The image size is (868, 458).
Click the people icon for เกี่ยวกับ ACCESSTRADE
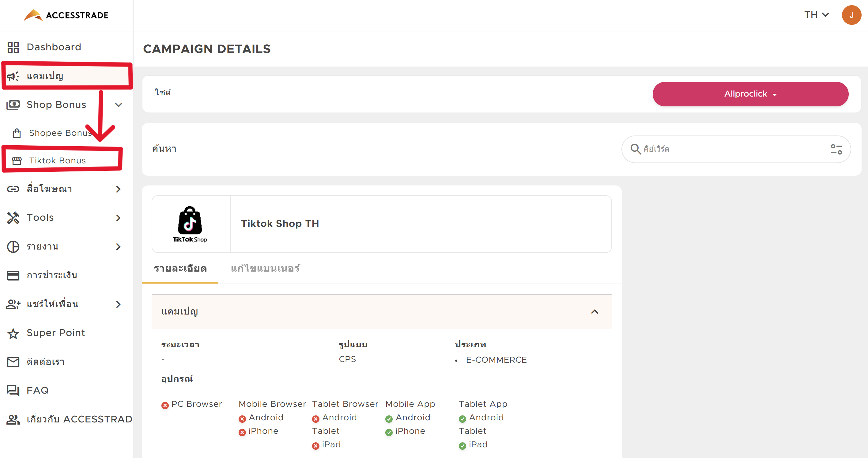pos(13,420)
